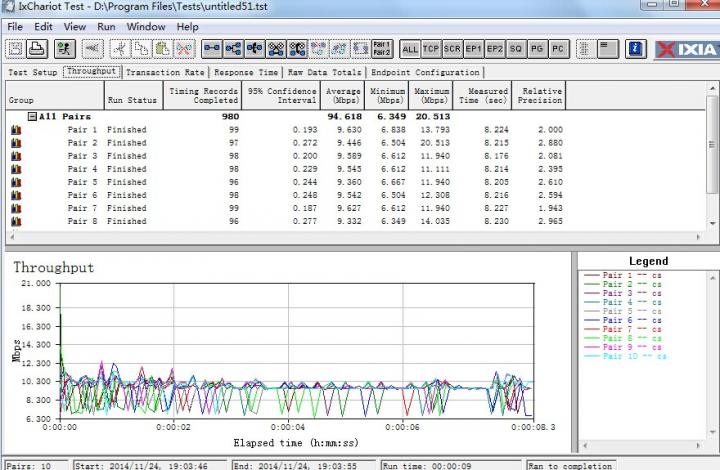The width and height of the screenshot is (720, 470).
Task: Open the Run menu
Action: point(106,27)
